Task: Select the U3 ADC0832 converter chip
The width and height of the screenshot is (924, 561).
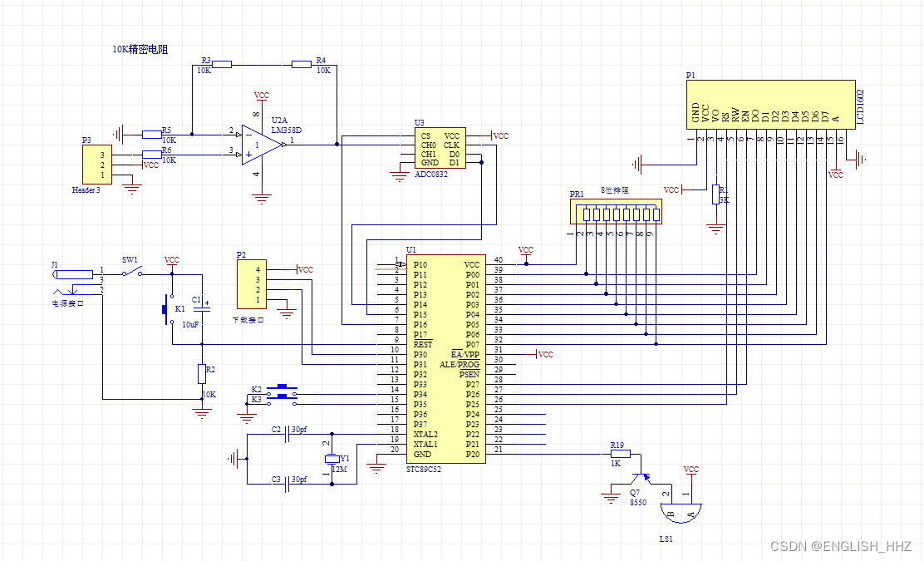Action: point(440,149)
